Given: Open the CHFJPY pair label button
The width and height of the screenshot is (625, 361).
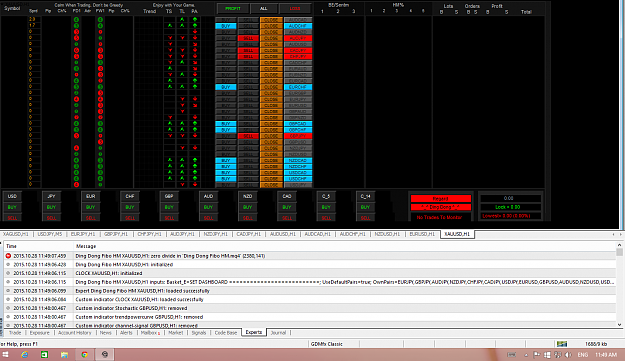Looking at the screenshot, I should click(298, 57).
